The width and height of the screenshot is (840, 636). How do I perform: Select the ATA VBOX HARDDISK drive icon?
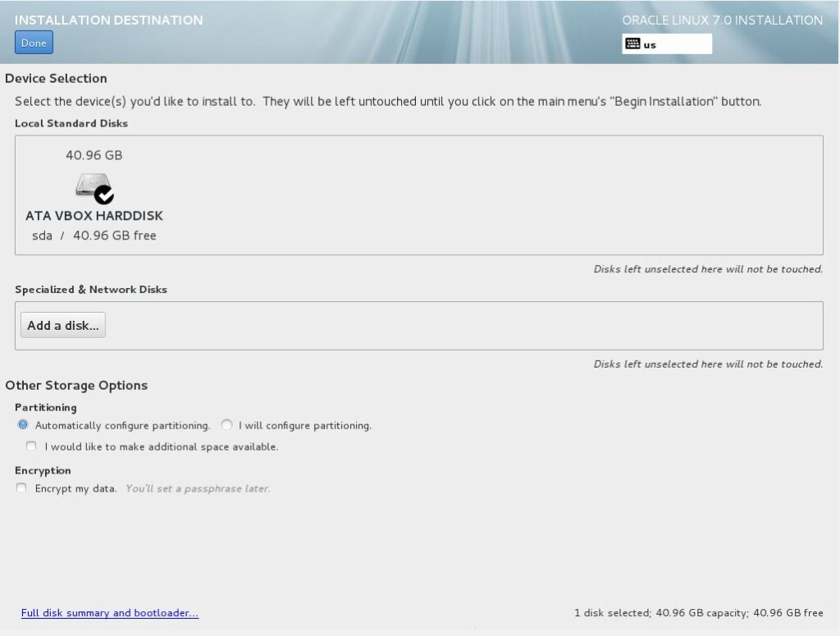[94, 188]
